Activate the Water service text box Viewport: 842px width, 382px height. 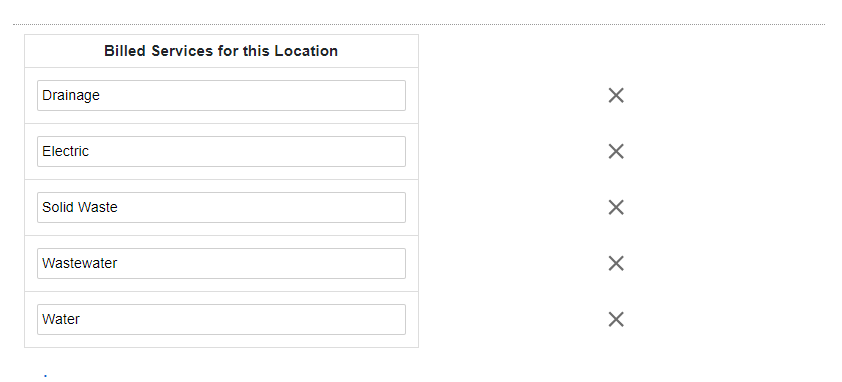click(x=221, y=319)
